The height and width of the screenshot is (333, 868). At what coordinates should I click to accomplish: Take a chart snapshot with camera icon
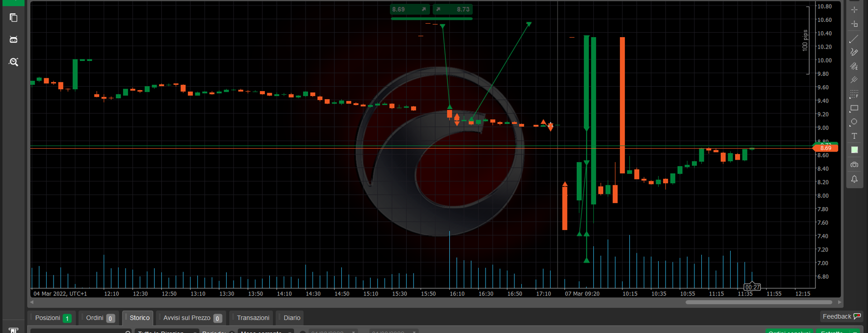pos(854,165)
